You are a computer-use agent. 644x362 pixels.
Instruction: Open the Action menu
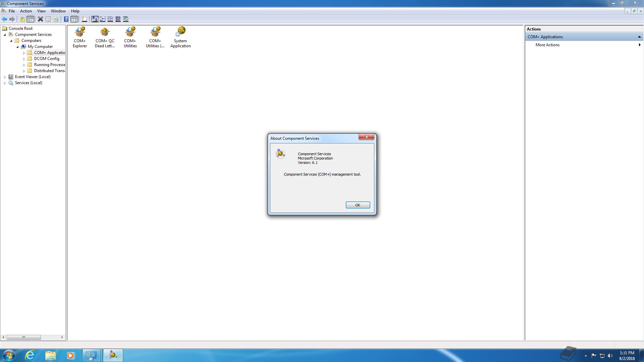pos(26,11)
